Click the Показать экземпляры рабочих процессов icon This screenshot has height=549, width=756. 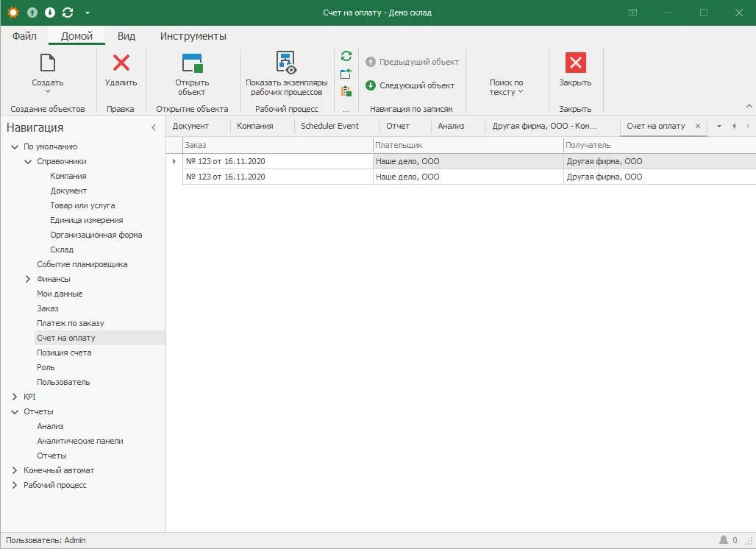(286, 63)
